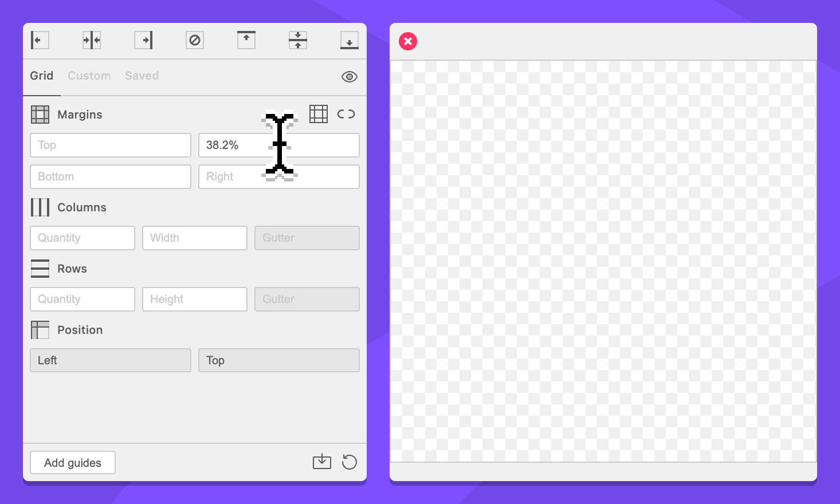
Task: Open the Position Left dropdown
Action: point(111,360)
